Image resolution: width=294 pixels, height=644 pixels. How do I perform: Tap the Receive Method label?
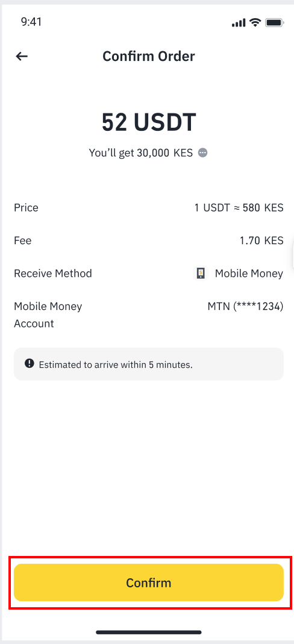tap(53, 273)
